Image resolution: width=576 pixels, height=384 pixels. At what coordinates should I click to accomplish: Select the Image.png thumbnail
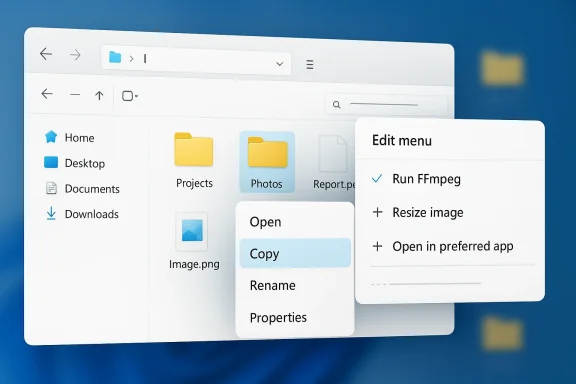(192, 232)
